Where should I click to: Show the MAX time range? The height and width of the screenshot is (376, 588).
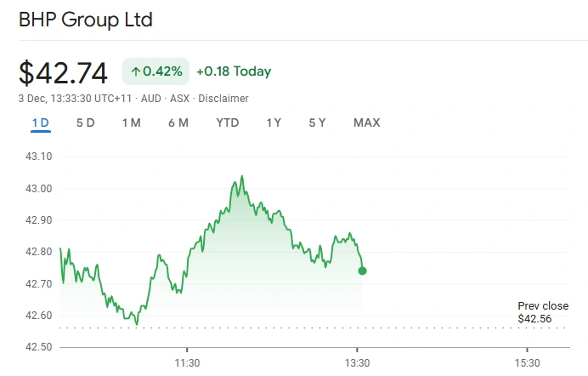366,122
